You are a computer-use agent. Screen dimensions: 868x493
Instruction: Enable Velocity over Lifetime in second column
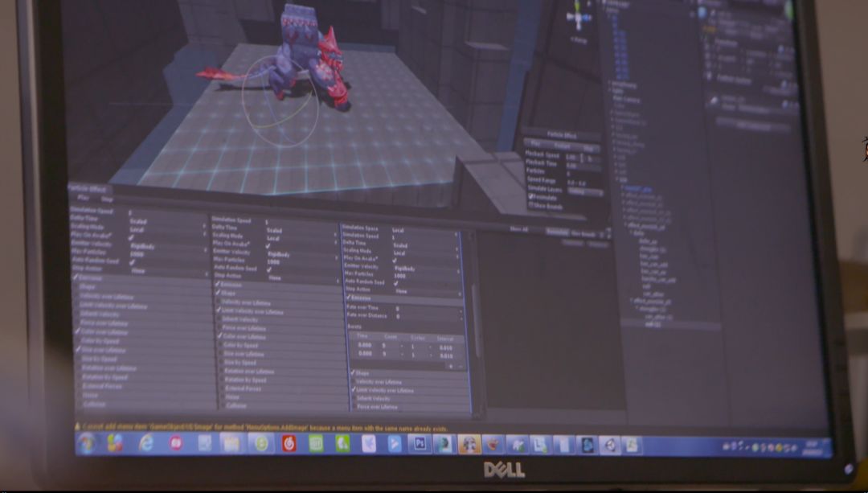[x=219, y=302]
